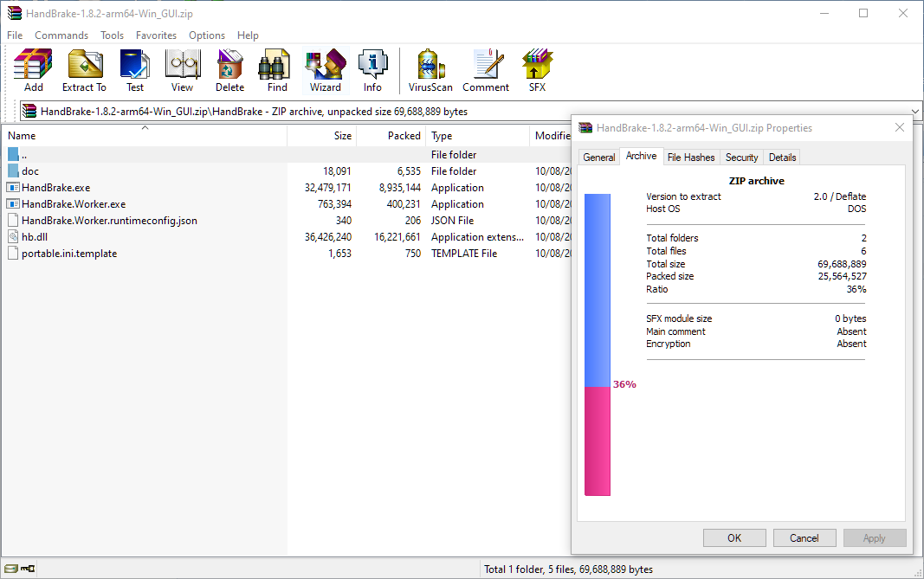Click the archive icon in address bar
The height and width of the screenshot is (579, 924).
pyautogui.click(x=29, y=111)
